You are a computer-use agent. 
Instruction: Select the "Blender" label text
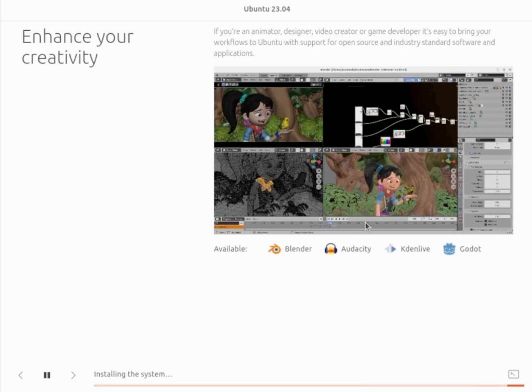pyautogui.click(x=298, y=249)
